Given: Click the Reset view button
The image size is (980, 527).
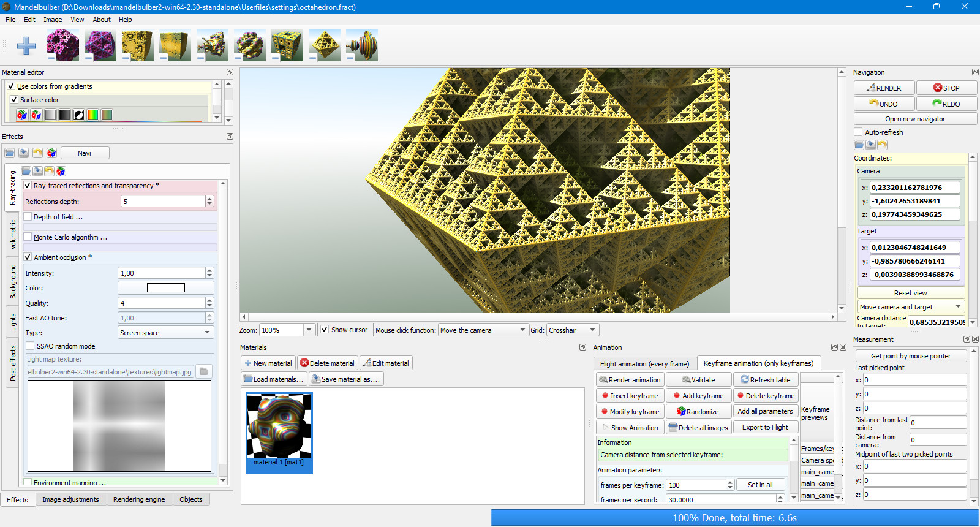Looking at the screenshot, I should coord(911,293).
